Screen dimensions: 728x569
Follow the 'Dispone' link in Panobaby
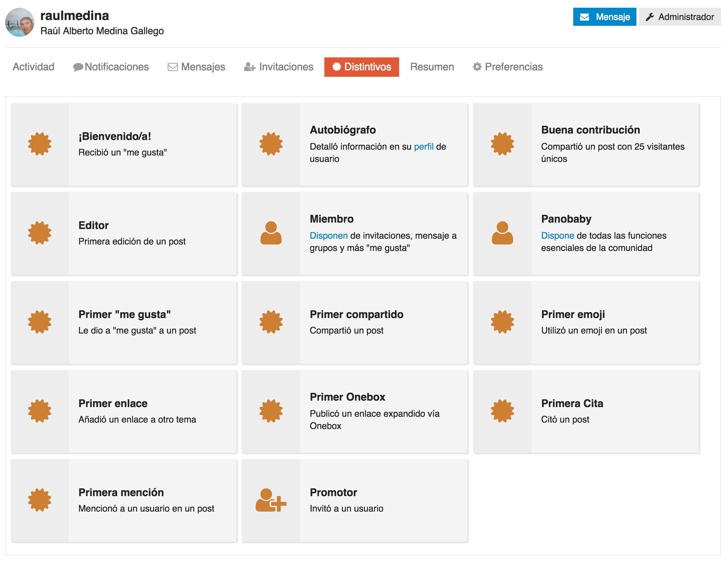558,236
